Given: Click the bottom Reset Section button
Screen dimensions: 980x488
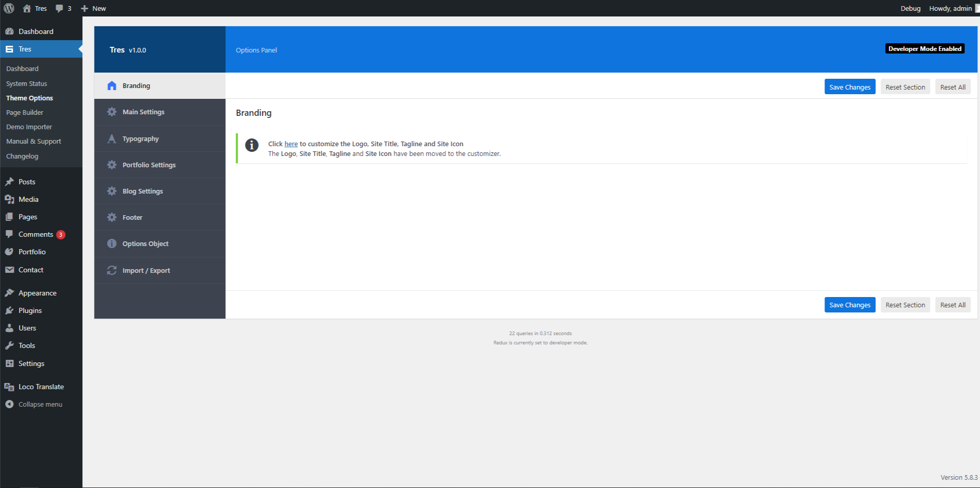Looking at the screenshot, I should click(905, 305).
